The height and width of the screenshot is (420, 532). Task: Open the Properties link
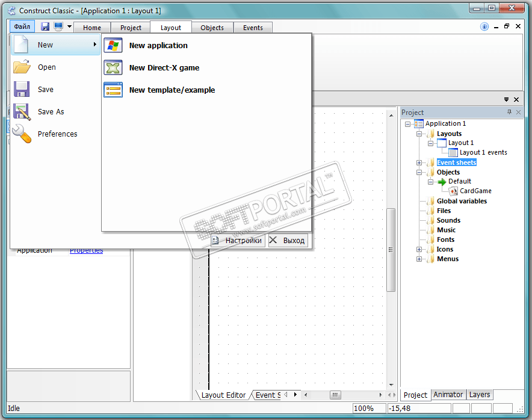[86, 251]
